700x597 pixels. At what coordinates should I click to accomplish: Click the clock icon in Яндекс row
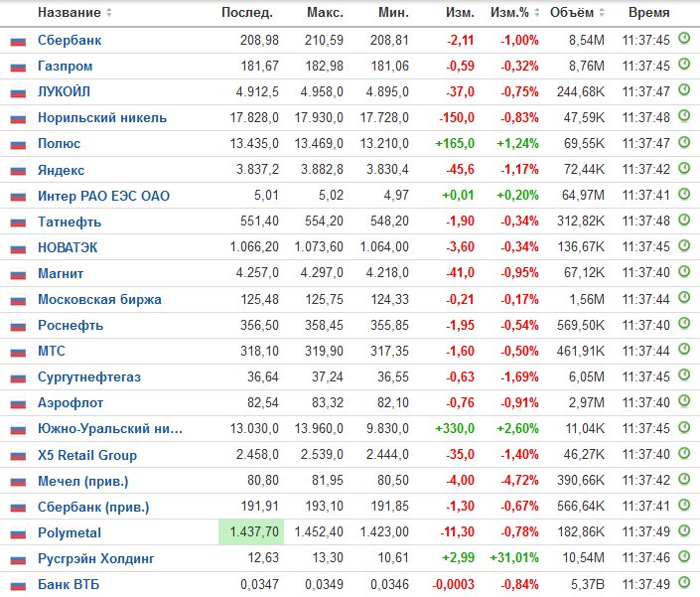(684, 168)
